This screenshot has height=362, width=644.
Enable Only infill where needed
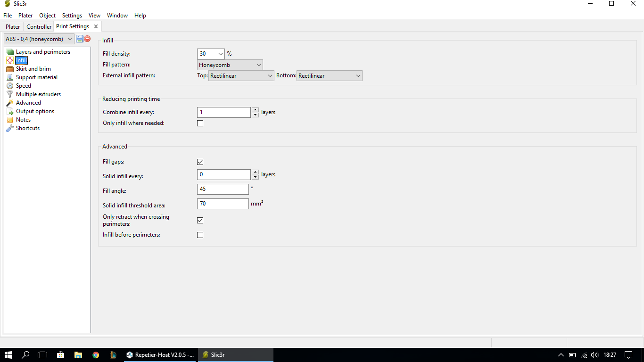[200, 123]
